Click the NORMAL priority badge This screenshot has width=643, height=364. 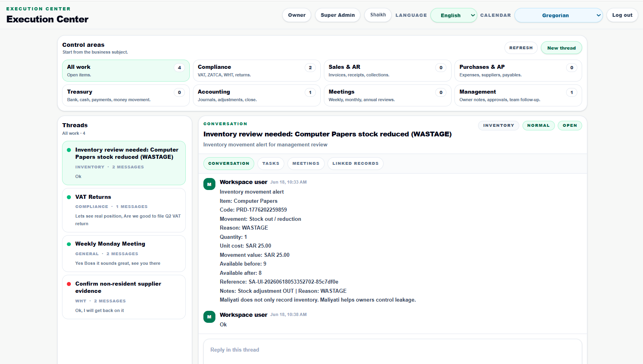point(539,126)
